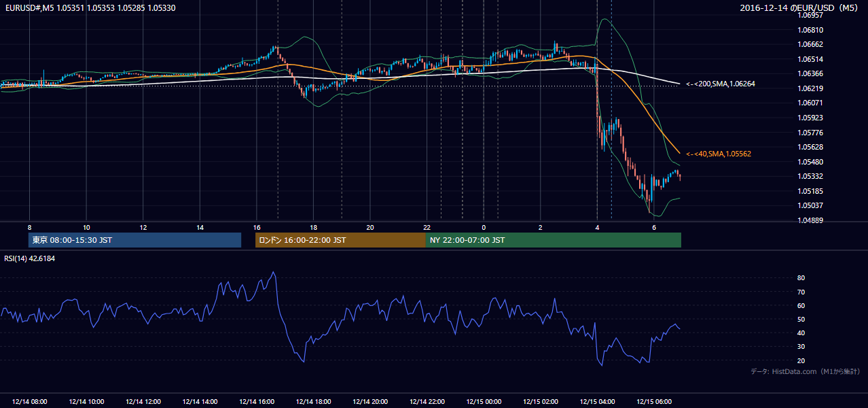The image size is (868, 408).
Task: Click the 12/14 20:00 date label
Action: (370, 402)
